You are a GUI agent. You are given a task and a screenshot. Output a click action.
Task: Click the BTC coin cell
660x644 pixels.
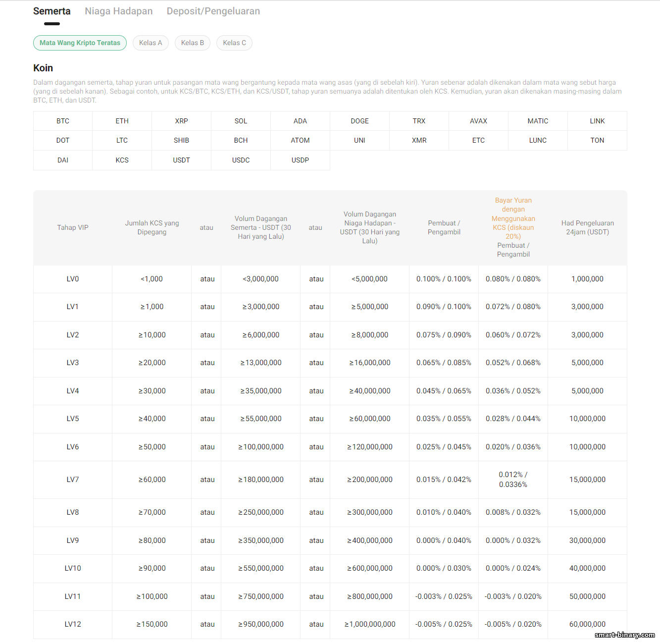coord(63,121)
